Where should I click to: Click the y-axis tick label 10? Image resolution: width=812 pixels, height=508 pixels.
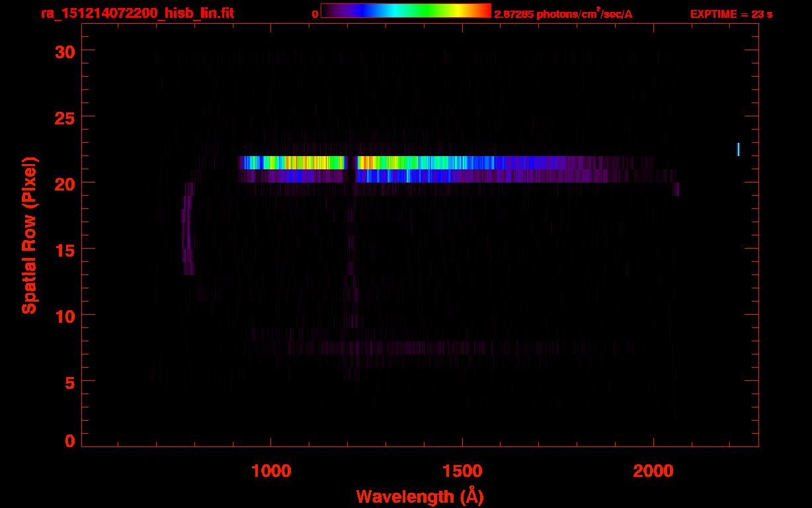(x=64, y=316)
